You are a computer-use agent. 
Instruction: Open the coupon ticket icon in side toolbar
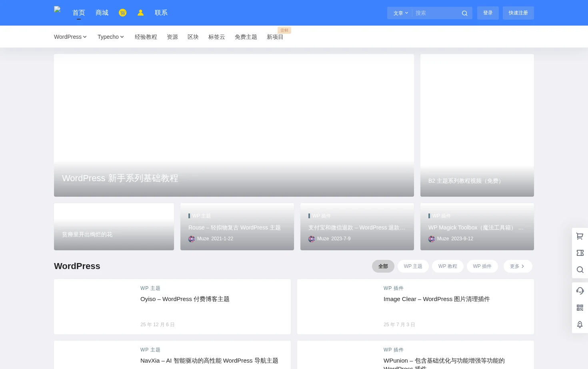tap(580, 253)
